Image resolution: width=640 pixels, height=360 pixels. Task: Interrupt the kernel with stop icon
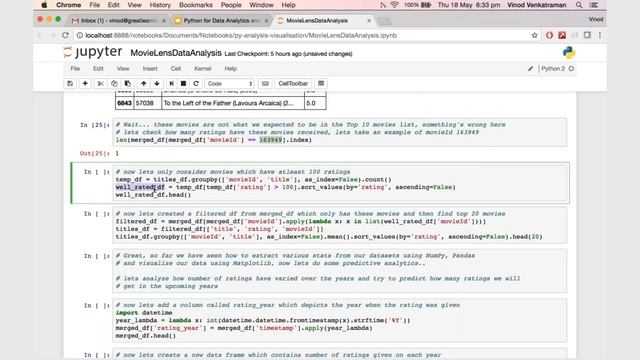[x=183, y=83]
